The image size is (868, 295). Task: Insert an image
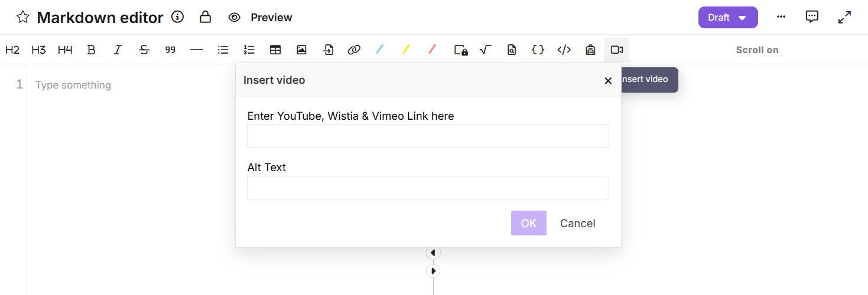(301, 50)
